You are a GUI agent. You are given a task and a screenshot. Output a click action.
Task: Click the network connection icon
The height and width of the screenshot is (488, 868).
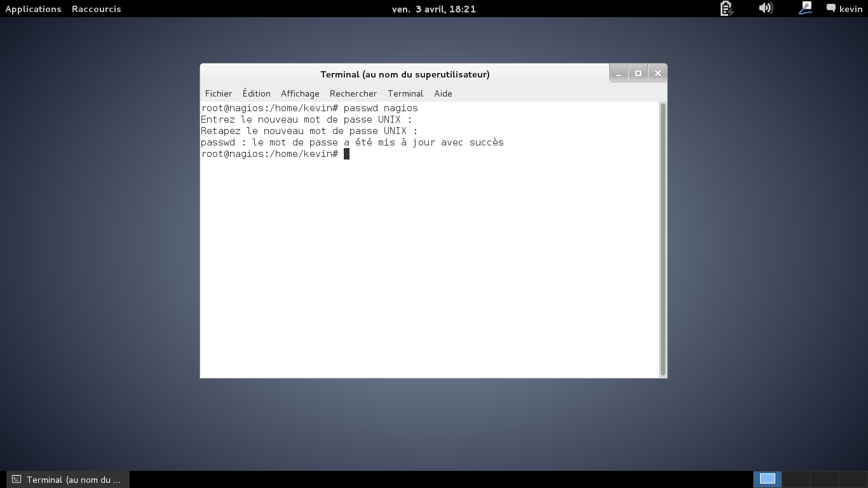[x=805, y=8]
